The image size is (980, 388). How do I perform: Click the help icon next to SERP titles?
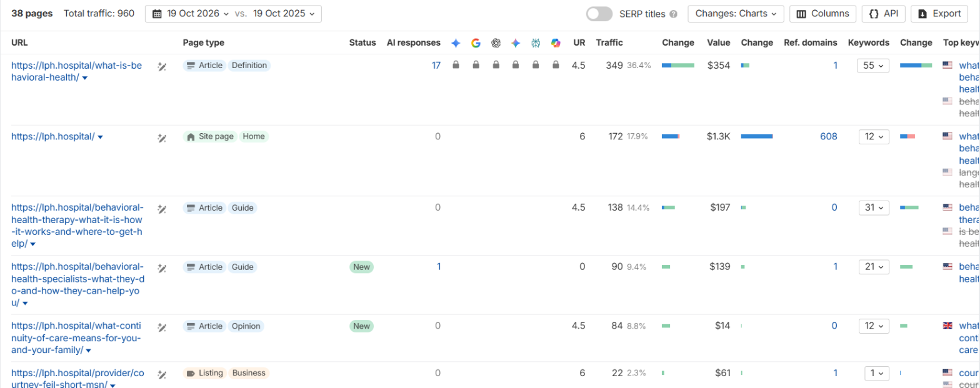pos(673,14)
